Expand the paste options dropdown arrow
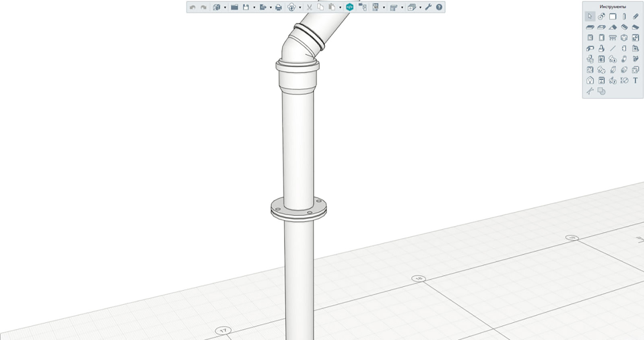The image size is (644, 340). pos(340,8)
